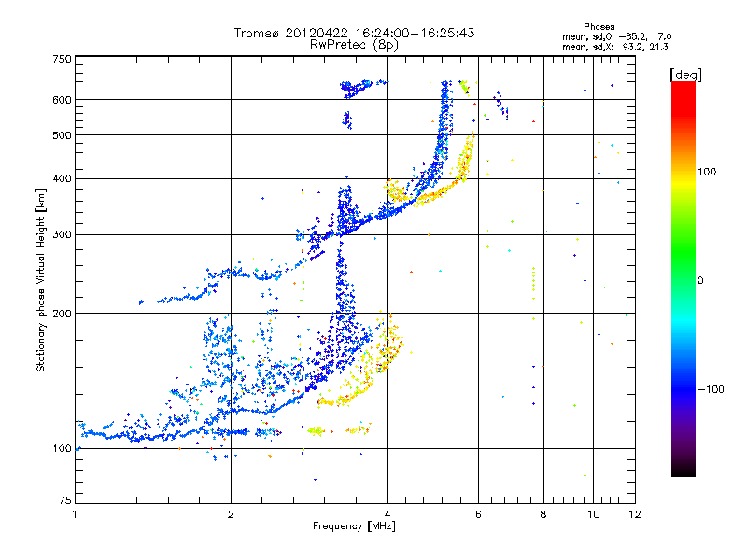Click the 'mean, sd,X: 93.2, 21.3' line
This screenshot has width=747, height=560.
click(615, 47)
